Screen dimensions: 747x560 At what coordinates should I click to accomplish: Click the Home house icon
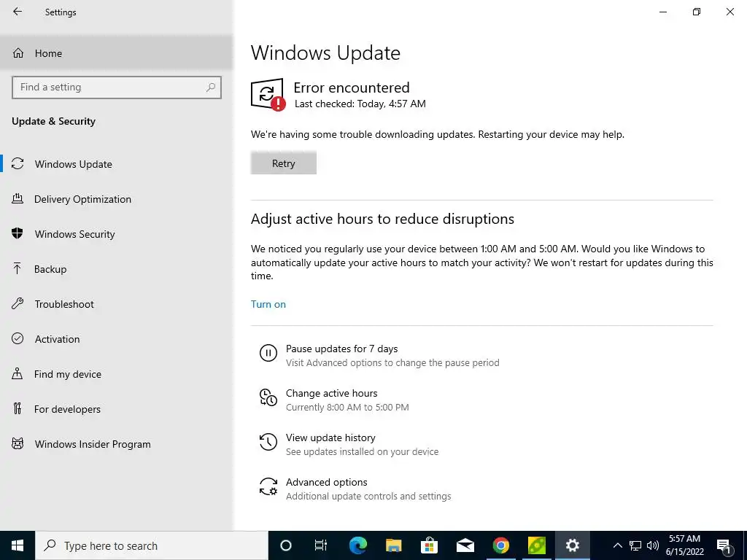[18, 52]
